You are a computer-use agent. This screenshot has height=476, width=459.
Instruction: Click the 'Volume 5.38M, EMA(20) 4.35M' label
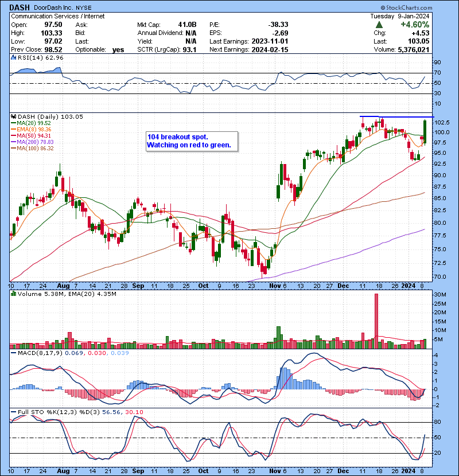pos(67,294)
